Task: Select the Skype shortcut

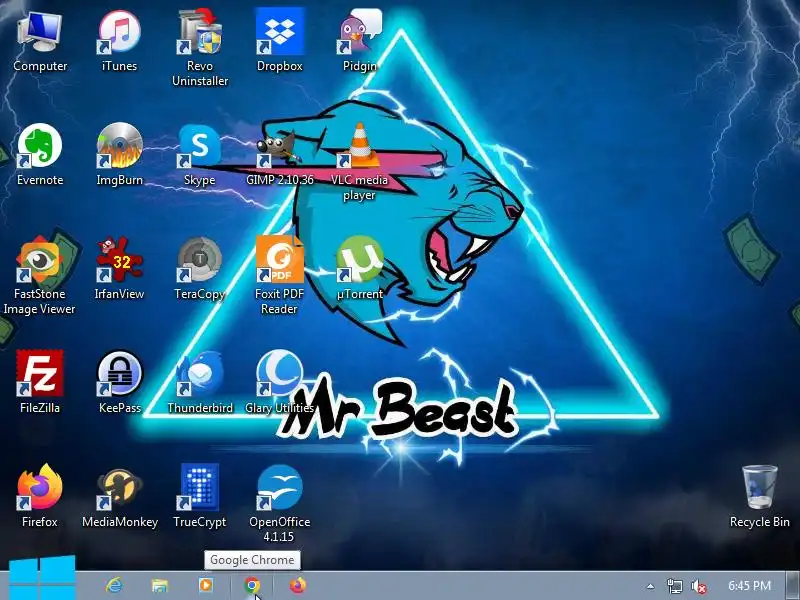Action: (x=200, y=146)
